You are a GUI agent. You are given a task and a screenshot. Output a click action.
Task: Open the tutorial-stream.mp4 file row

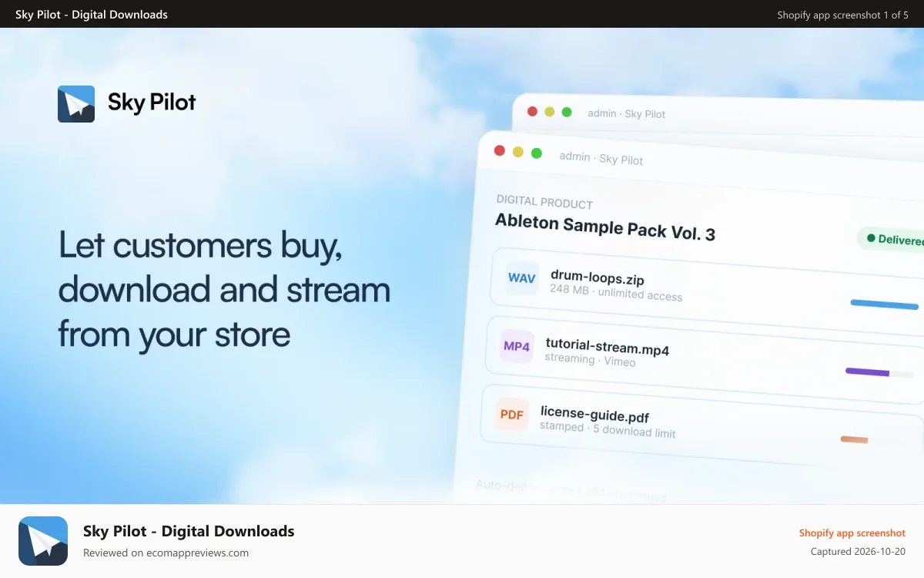click(704, 360)
